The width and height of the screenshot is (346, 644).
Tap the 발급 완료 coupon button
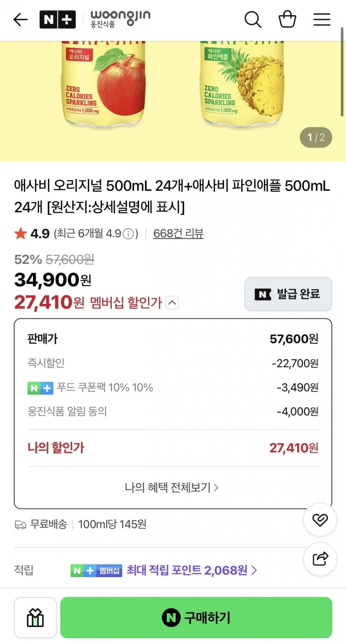288,294
